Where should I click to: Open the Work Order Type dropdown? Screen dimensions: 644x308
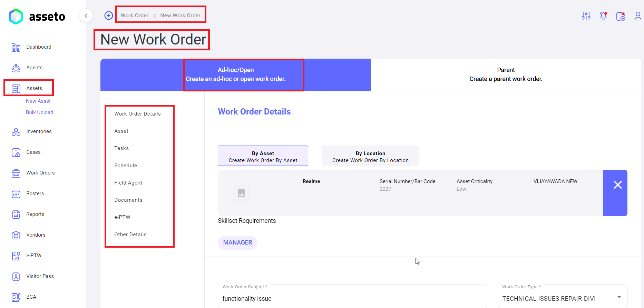tap(619, 297)
